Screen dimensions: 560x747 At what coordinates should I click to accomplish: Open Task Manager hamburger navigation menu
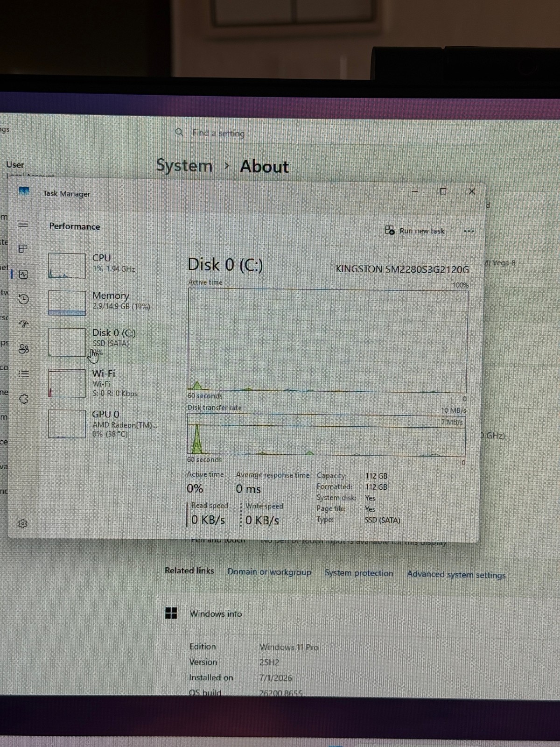pos(23,224)
